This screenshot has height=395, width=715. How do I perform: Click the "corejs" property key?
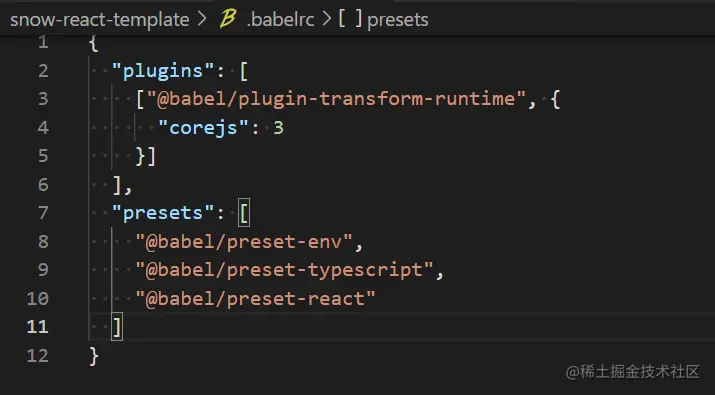(203, 128)
